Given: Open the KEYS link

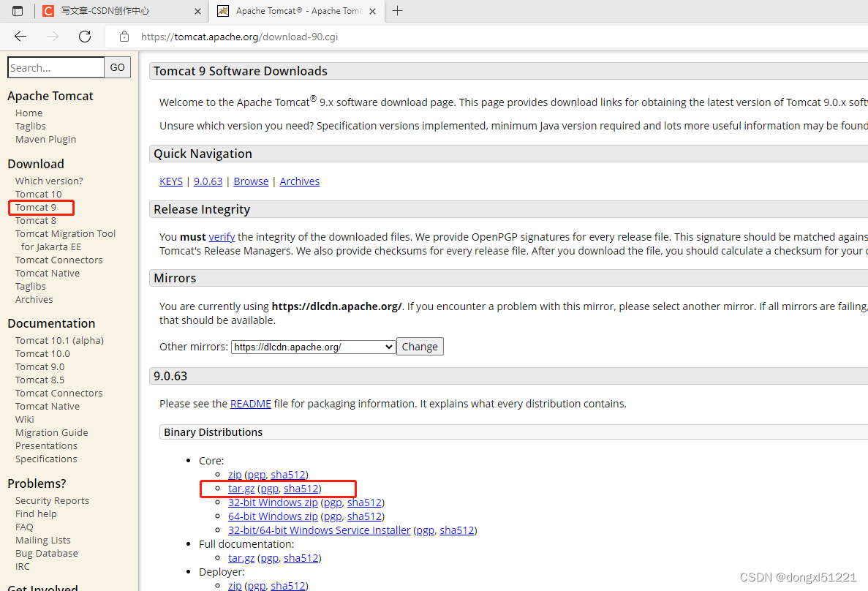Looking at the screenshot, I should tap(171, 181).
